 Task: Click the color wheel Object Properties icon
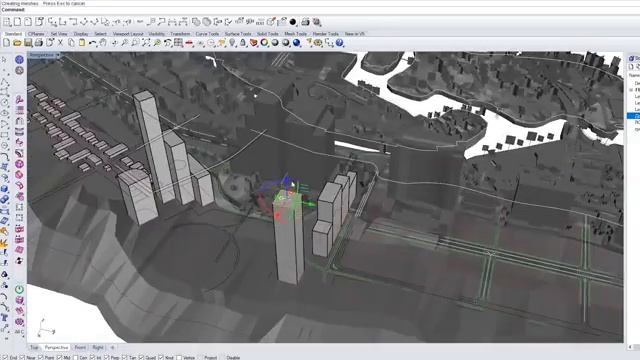click(264, 42)
